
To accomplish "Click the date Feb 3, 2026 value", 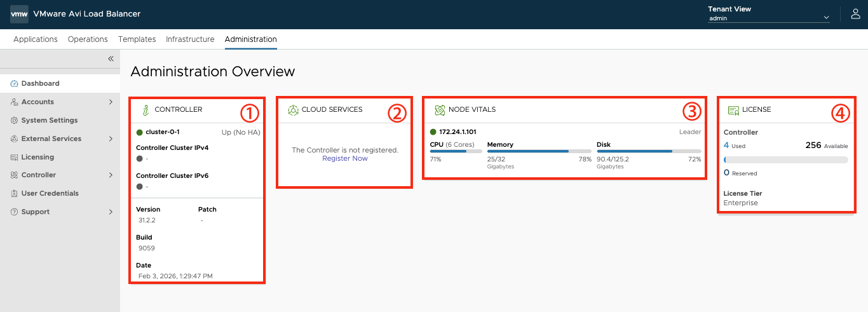I will tap(175, 276).
